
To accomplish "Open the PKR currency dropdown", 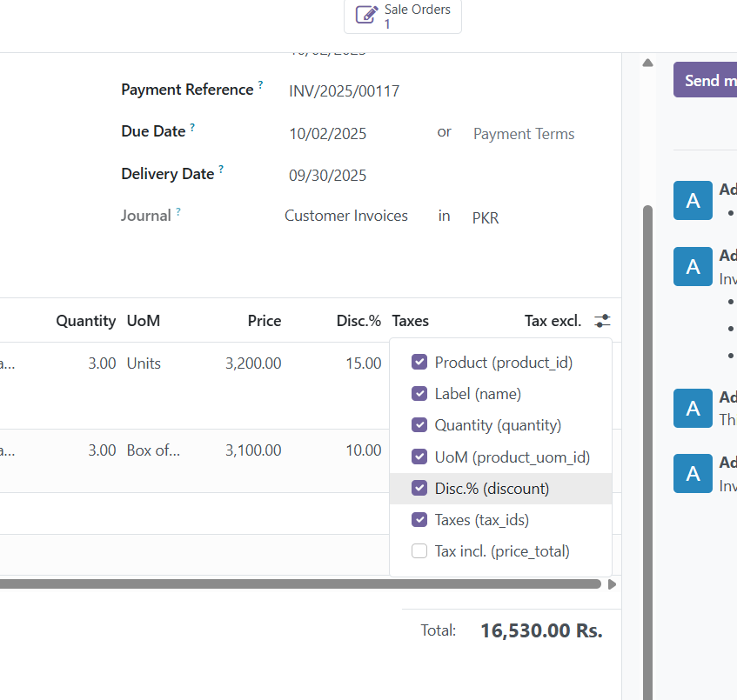I will 486,218.
